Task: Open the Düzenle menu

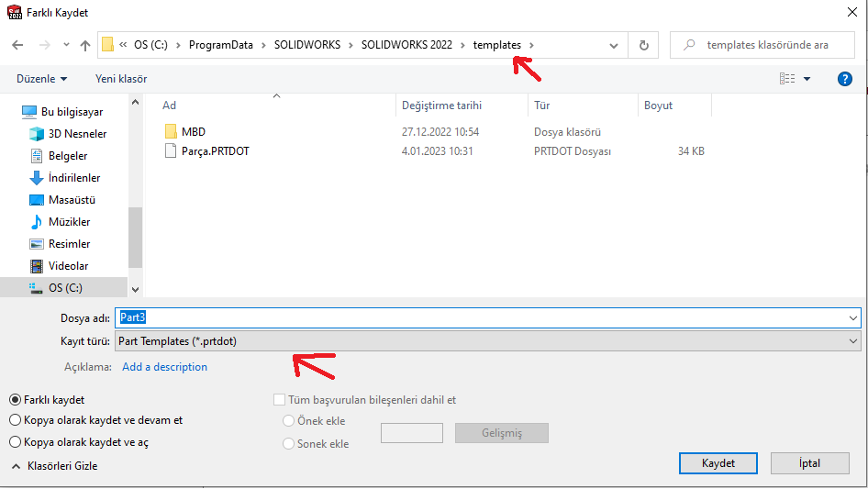Action: click(x=42, y=79)
